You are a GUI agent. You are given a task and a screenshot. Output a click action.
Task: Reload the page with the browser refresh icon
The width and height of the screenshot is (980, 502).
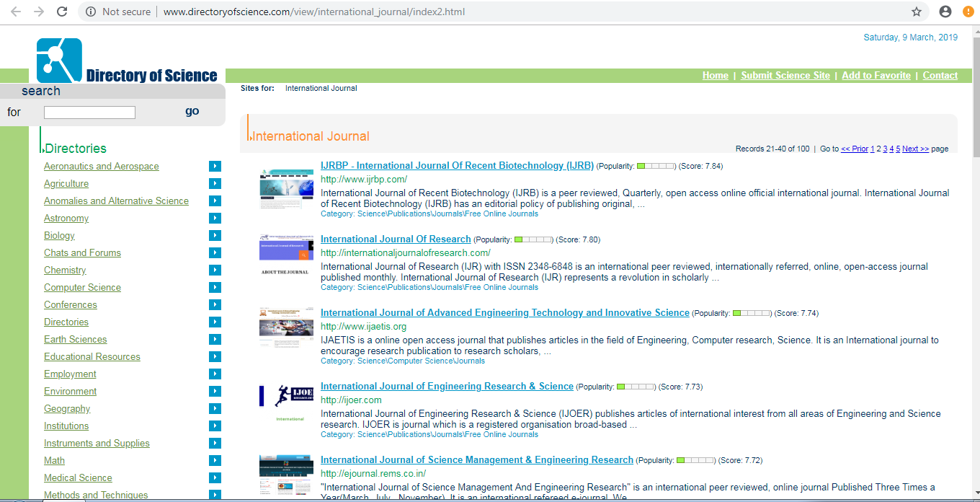pos(62,12)
